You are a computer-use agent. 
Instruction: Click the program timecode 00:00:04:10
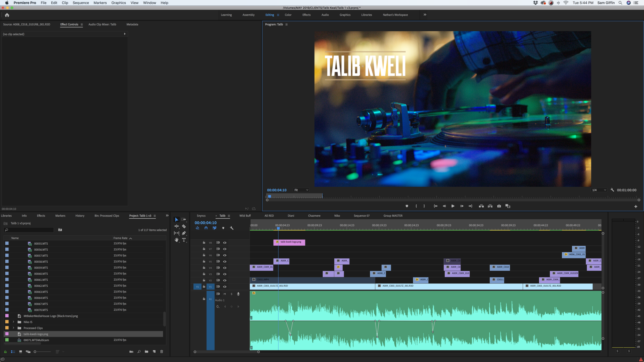coord(276,190)
